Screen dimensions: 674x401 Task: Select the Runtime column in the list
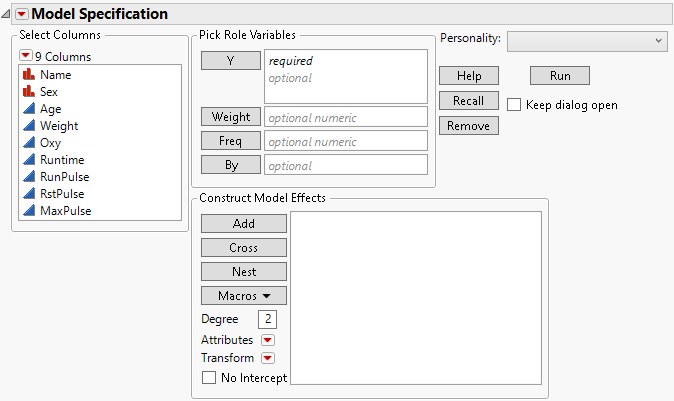[62, 160]
